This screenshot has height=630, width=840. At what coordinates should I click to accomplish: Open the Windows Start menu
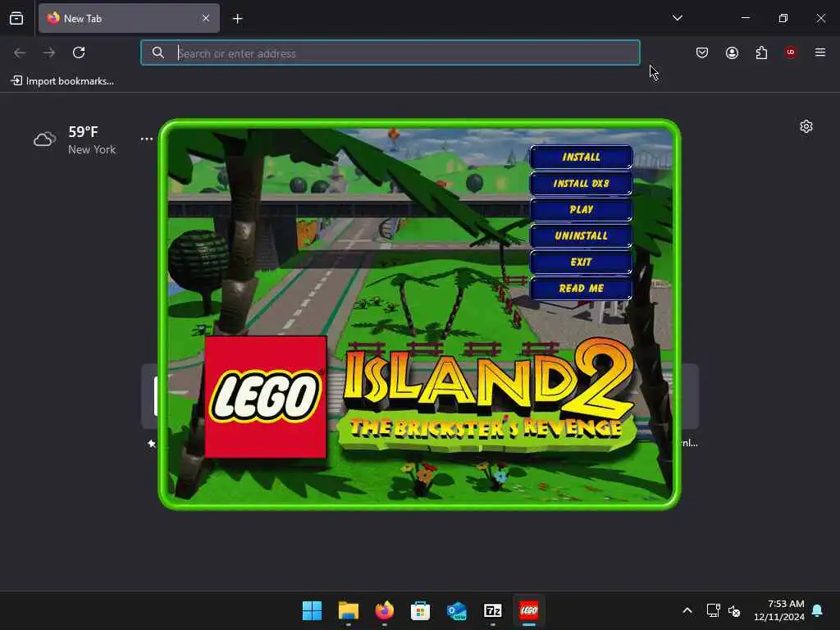point(313,610)
